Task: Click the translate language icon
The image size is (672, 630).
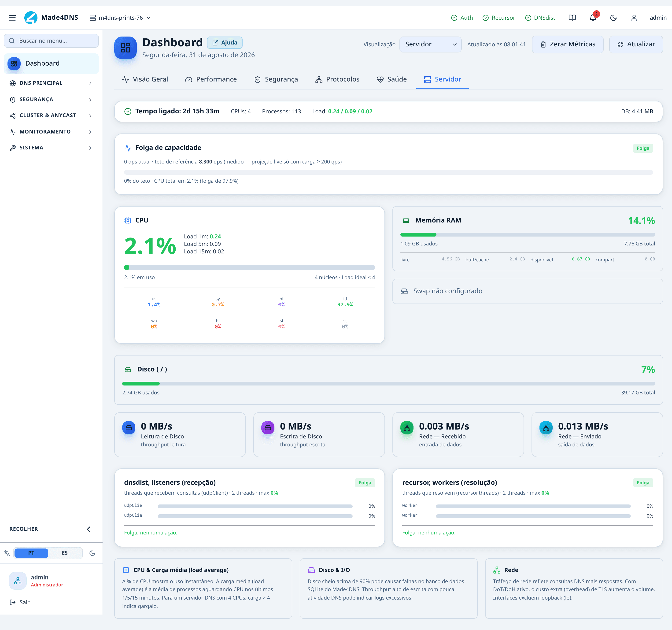Action: coord(7,553)
